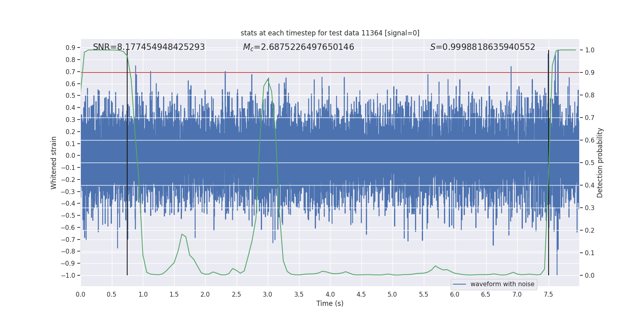
Task: Click the 'Time (s)' x-axis label
Action: pyautogui.click(x=330, y=303)
